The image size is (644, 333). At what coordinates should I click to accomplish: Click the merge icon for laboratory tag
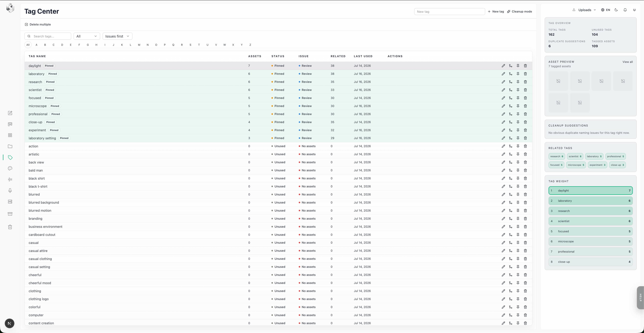(x=511, y=74)
